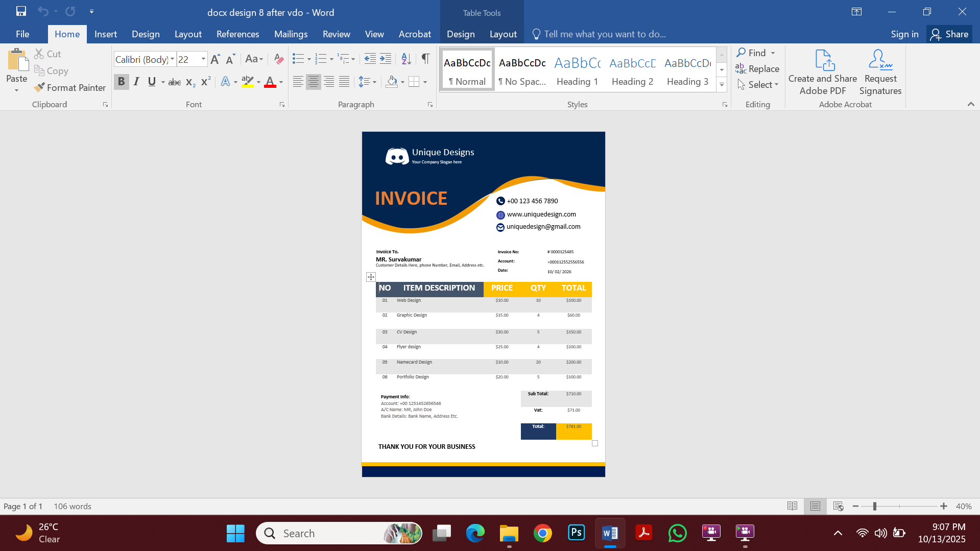Viewport: 980px width, 551px height.
Task: Click the Subscript icon
Action: [x=189, y=82]
